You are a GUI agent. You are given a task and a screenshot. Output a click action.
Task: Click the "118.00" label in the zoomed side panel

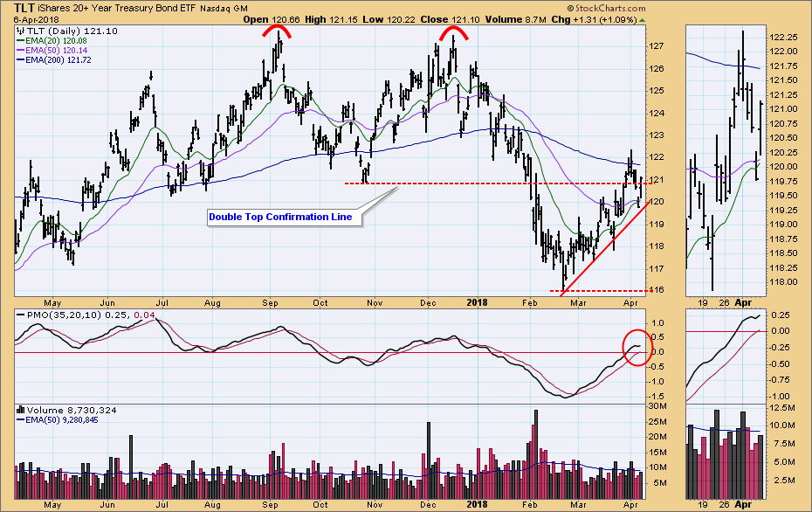[x=783, y=282]
